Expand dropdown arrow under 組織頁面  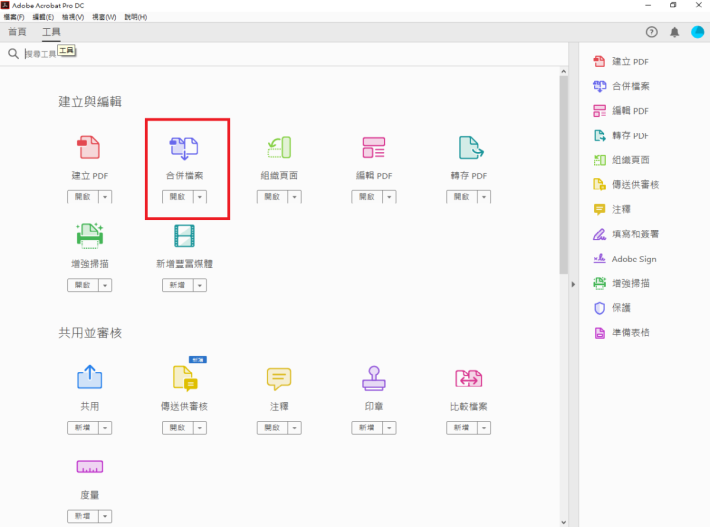click(x=295, y=197)
